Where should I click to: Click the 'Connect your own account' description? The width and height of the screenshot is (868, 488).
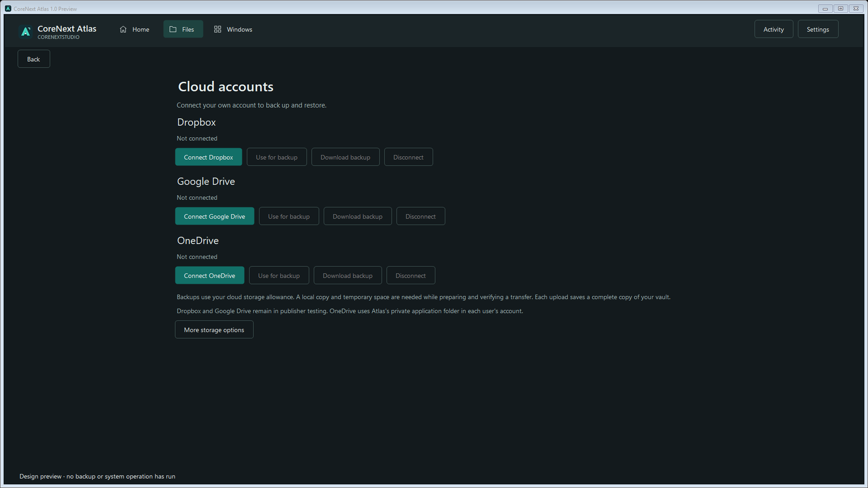[x=252, y=105]
